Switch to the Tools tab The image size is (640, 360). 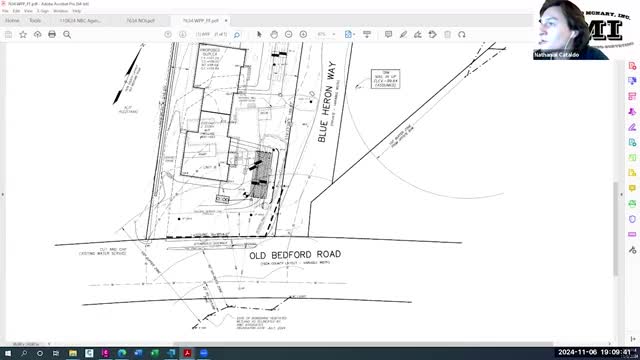(35, 20)
